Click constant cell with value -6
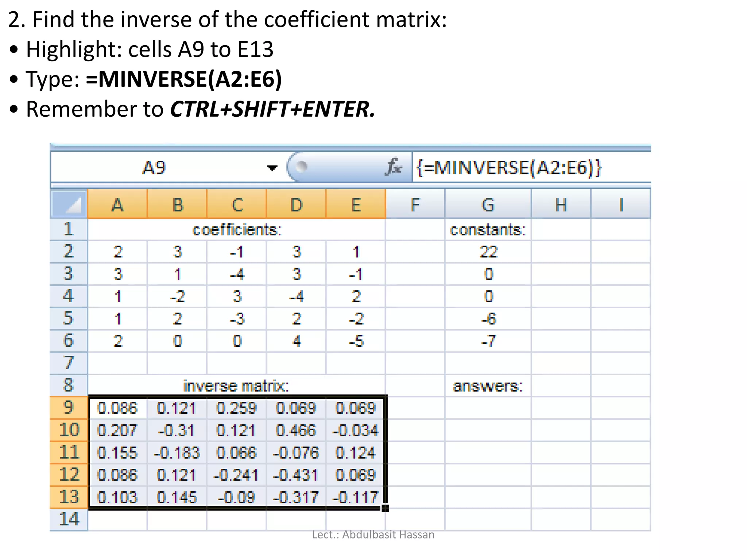This screenshot has width=747, height=560. 488,319
